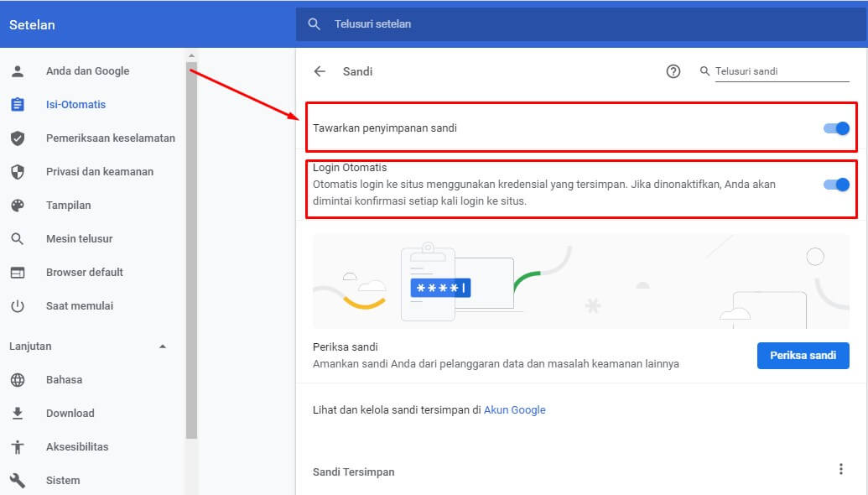Click the person icon beside Anda dan Google
This screenshot has width=868, height=495.
coord(18,70)
